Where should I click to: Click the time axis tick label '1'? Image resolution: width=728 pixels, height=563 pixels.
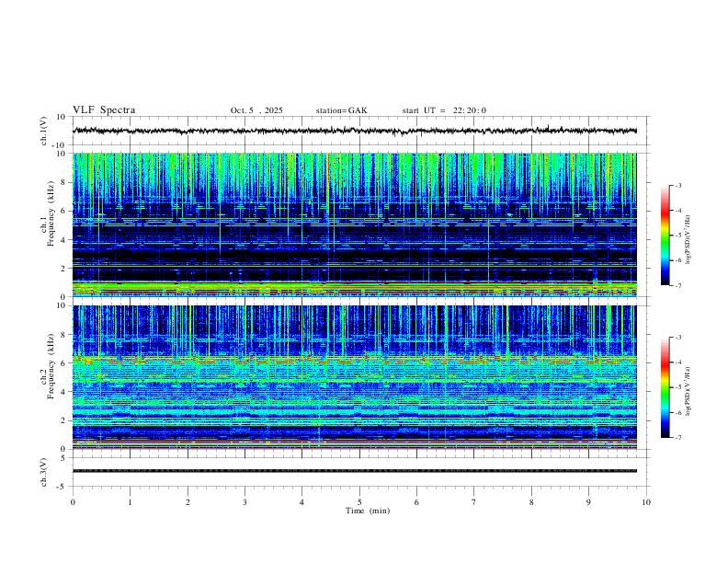(x=130, y=502)
